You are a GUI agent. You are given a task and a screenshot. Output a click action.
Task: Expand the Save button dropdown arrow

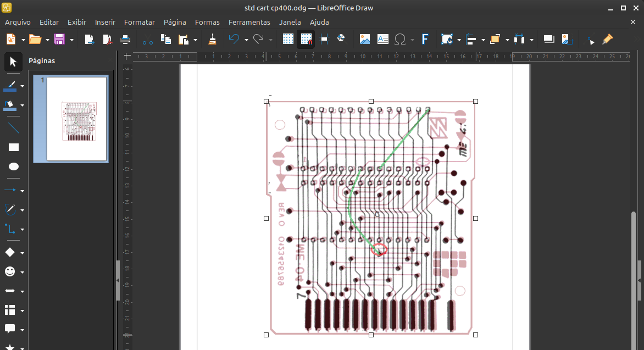click(72, 40)
